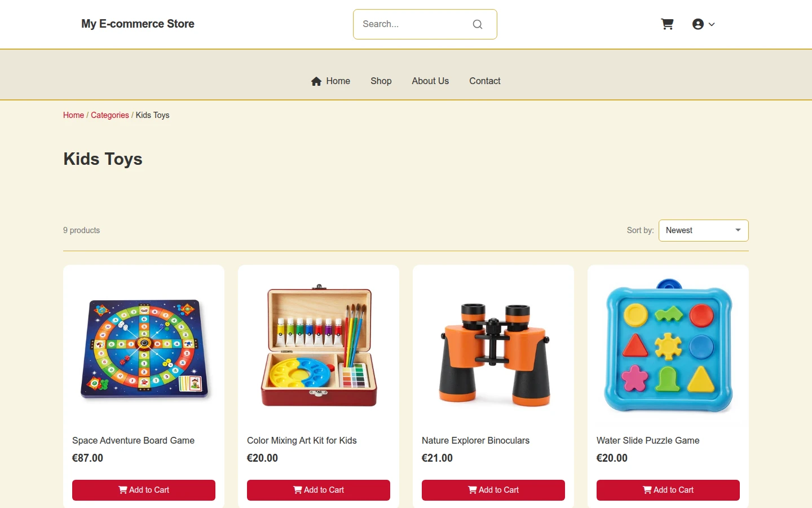
Task: Open the Sort by Newest dropdown
Action: [703, 230]
